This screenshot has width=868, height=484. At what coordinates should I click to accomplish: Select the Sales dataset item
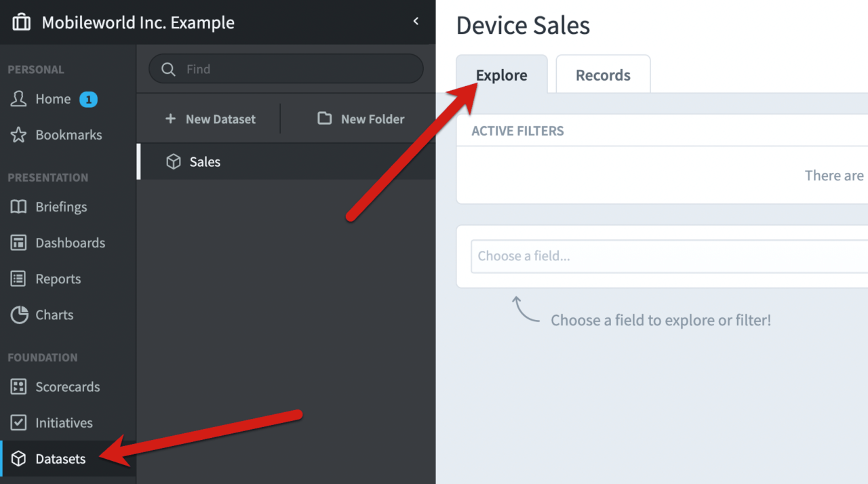click(205, 162)
